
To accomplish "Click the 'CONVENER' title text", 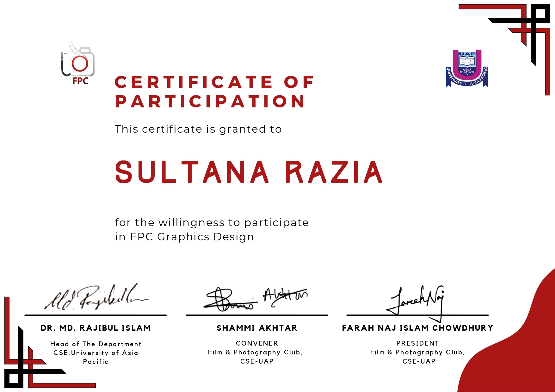I will [x=257, y=343].
